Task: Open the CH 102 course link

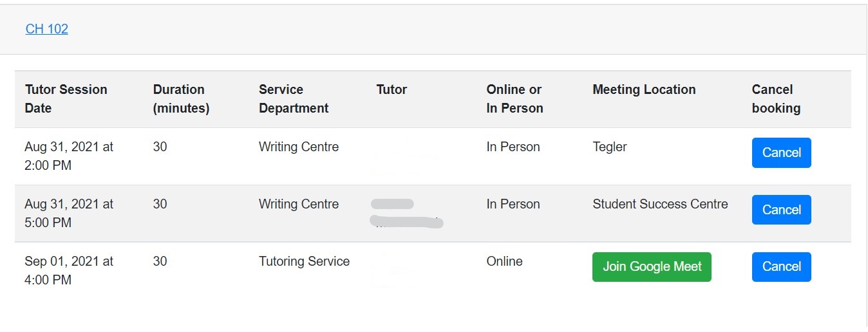Action: [x=47, y=29]
